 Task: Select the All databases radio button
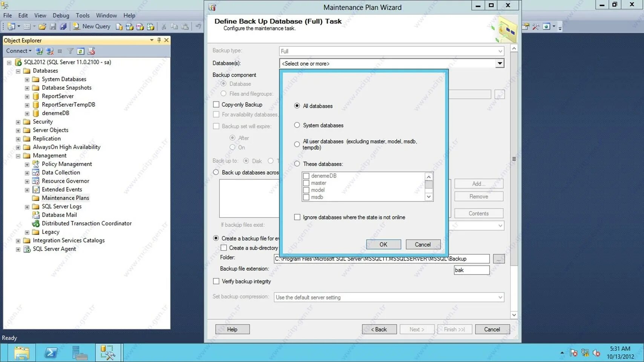click(x=297, y=106)
